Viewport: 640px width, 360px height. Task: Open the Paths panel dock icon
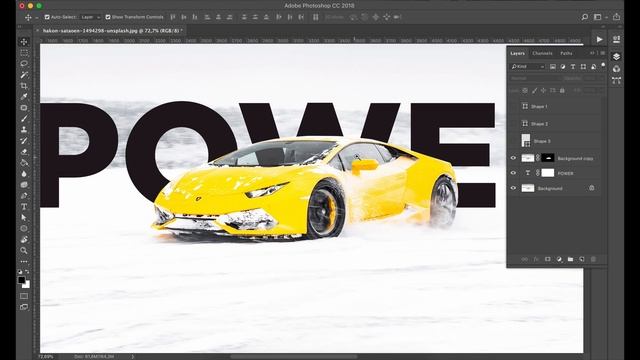[x=616, y=80]
